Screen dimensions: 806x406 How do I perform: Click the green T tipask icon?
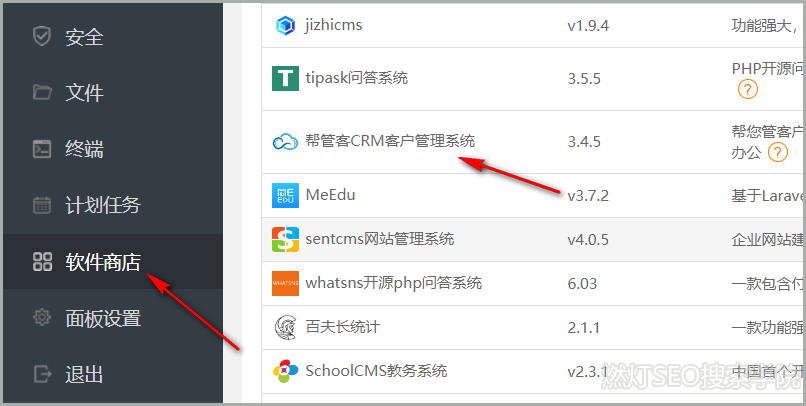click(285, 79)
